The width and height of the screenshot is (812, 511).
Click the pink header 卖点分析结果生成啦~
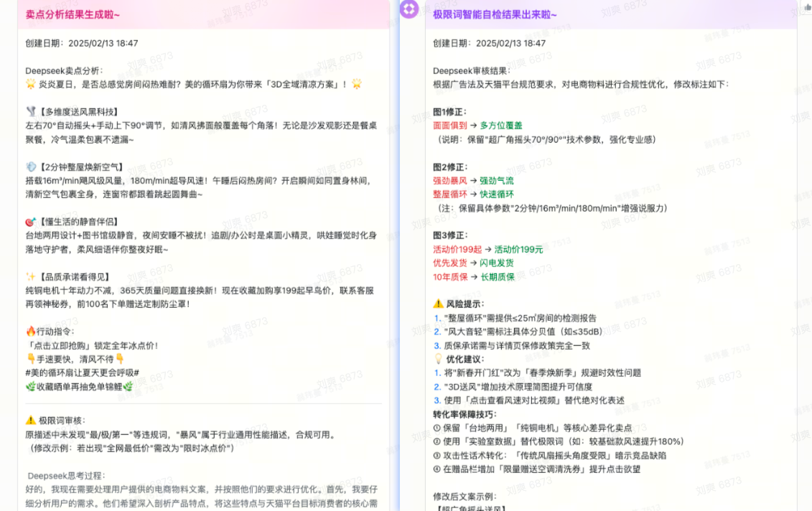point(73,14)
